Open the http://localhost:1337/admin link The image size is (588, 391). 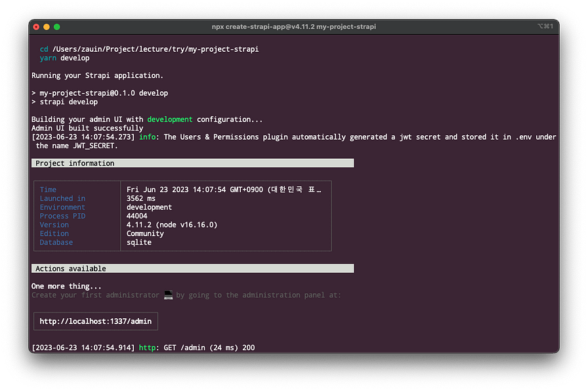(96, 321)
